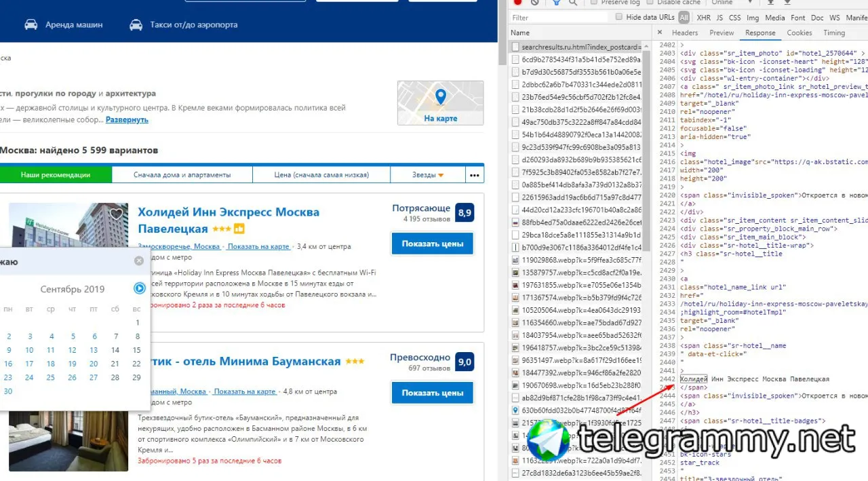The width and height of the screenshot is (868, 481).
Task: Switch to the Headers tab
Action: (685, 33)
